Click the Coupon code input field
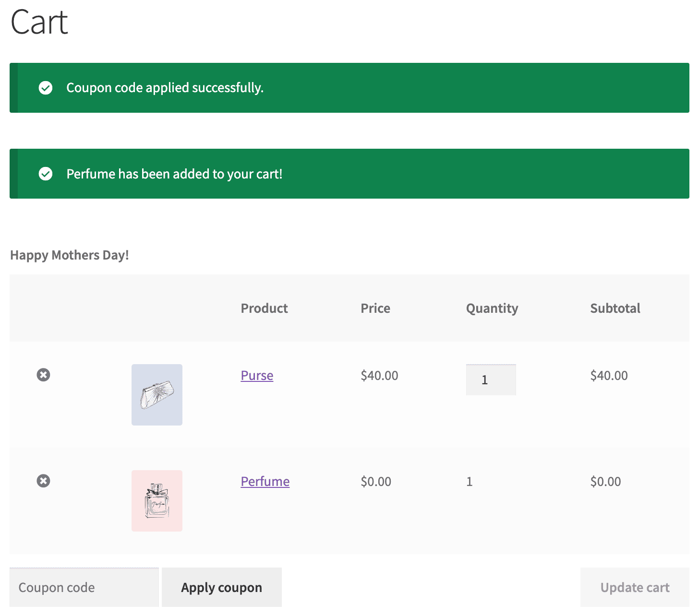699x616 pixels. click(84, 587)
